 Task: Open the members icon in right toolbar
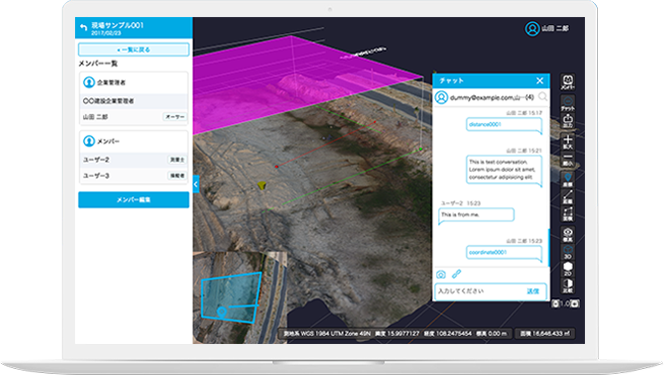(567, 82)
